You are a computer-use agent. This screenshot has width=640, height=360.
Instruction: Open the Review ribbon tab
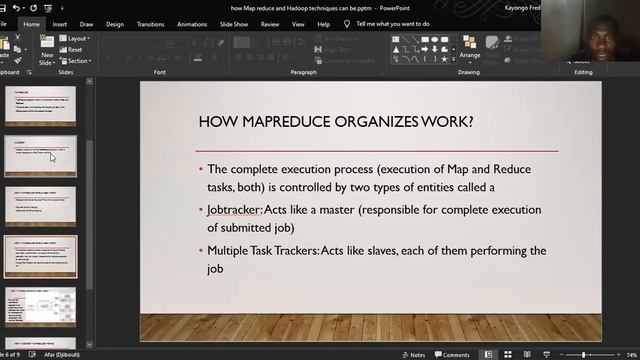(x=270, y=24)
